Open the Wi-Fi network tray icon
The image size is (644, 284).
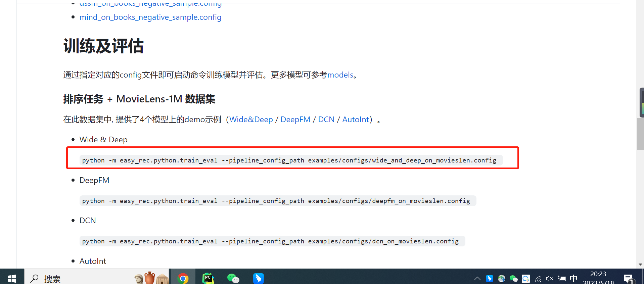(x=538, y=279)
